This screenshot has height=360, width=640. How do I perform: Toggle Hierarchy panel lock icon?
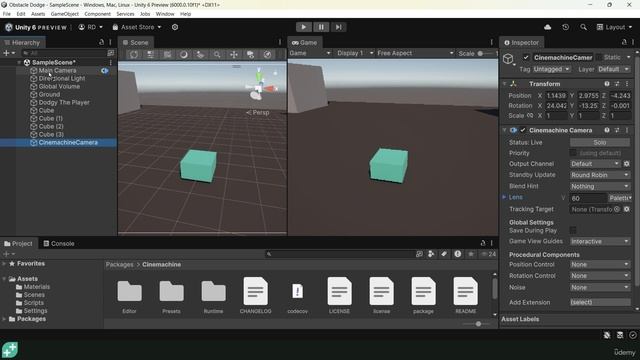click(x=101, y=42)
